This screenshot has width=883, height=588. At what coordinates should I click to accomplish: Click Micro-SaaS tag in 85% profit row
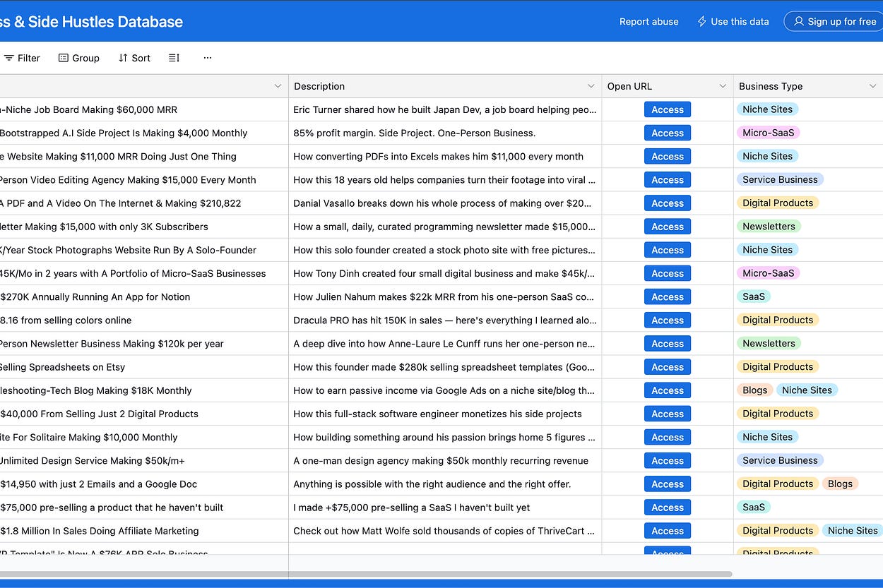(x=768, y=133)
